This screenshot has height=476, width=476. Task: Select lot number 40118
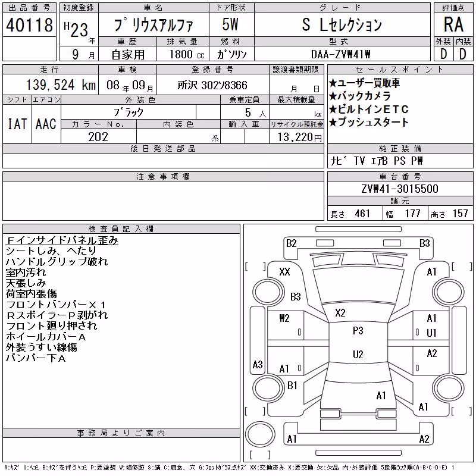click(x=29, y=25)
